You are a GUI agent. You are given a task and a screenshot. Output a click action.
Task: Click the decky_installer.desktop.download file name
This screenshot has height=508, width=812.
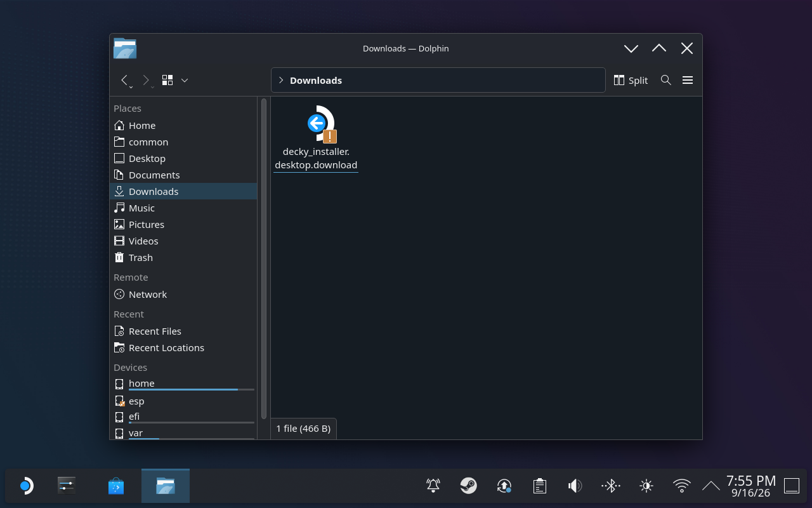pyautogui.click(x=316, y=158)
